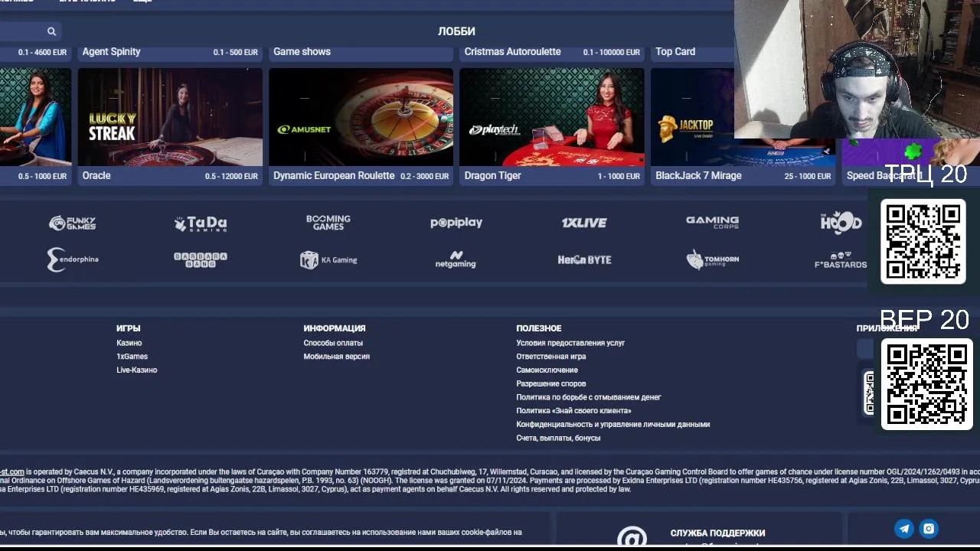Viewport: 980px width, 551px height.
Task: Click the Telegram support icon
Action: coord(904,529)
